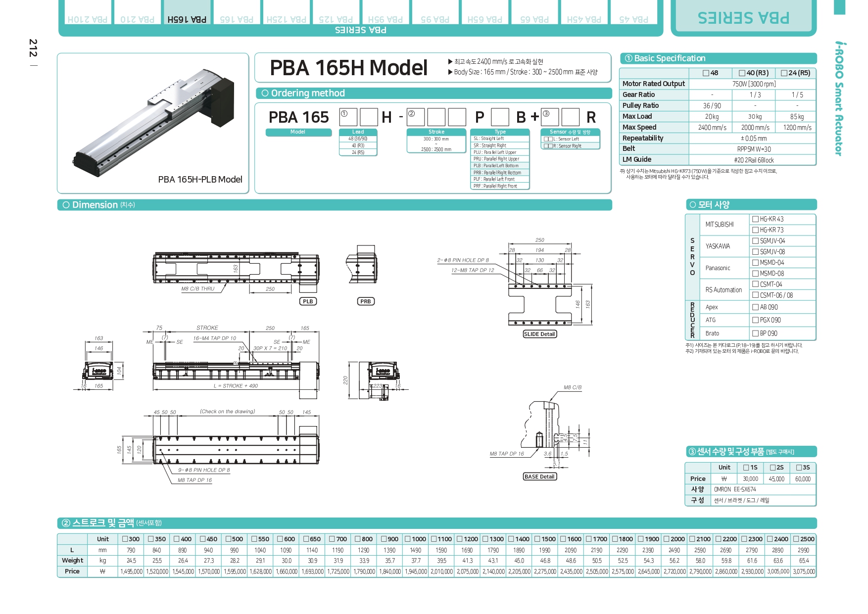The width and height of the screenshot is (868, 614).
Task: Click the 'PBA 165H Model' title
Action: tap(348, 68)
